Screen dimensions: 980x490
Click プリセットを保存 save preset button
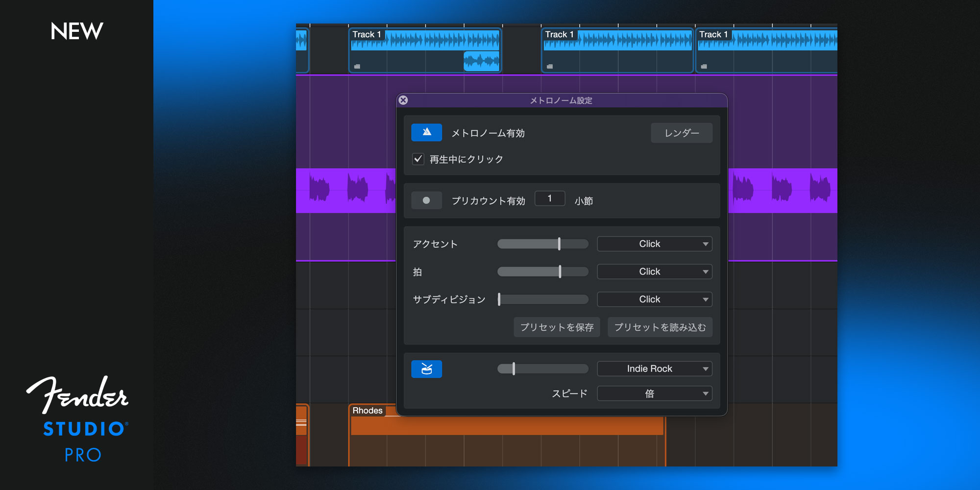tap(557, 327)
